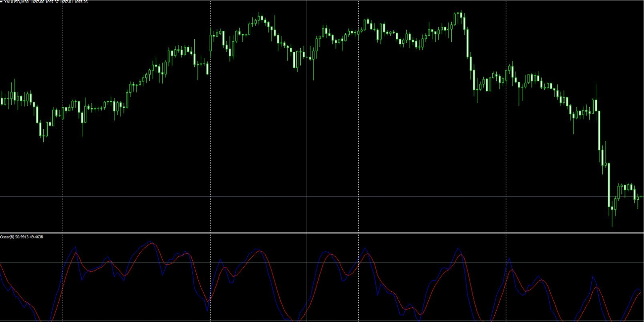Click the blue Oscar line's highest peak

point(150,241)
